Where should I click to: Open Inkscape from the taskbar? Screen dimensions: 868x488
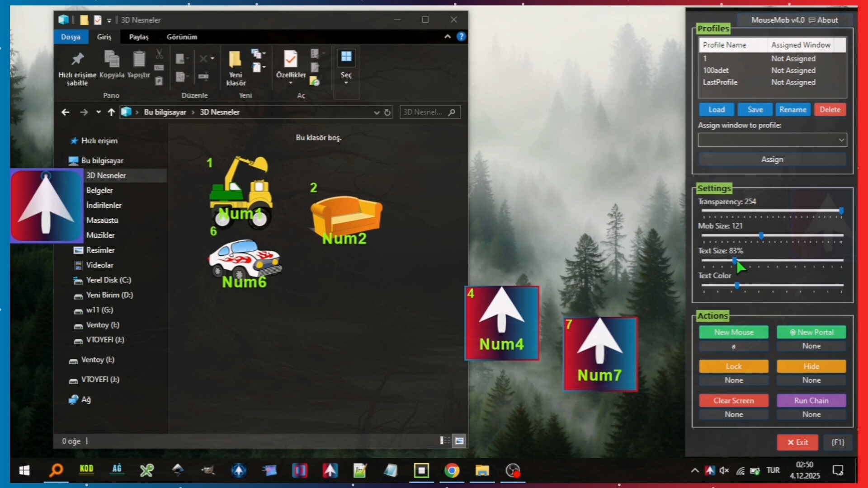coord(178,470)
